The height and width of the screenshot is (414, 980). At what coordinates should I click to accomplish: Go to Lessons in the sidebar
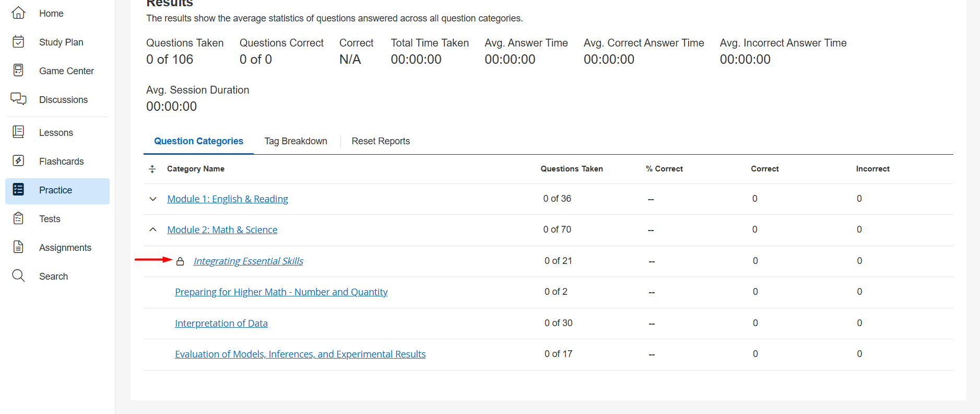pos(56,133)
